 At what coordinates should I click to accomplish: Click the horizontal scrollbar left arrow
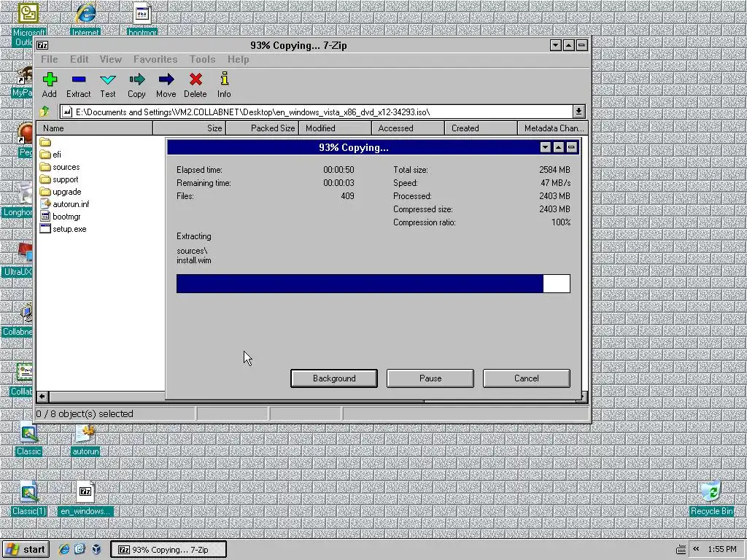pos(42,396)
